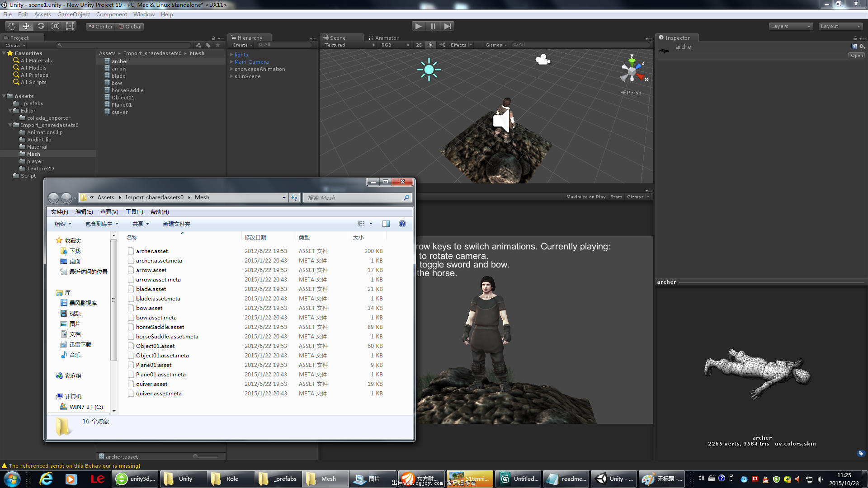Click the Step frame button in Unity
Viewport: 868px width, 488px height.
click(x=448, y=26)
